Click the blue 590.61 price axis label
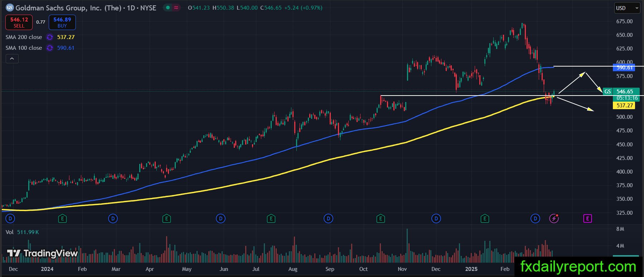The width and height of the screenshot is (644, 277). point(625,68)
